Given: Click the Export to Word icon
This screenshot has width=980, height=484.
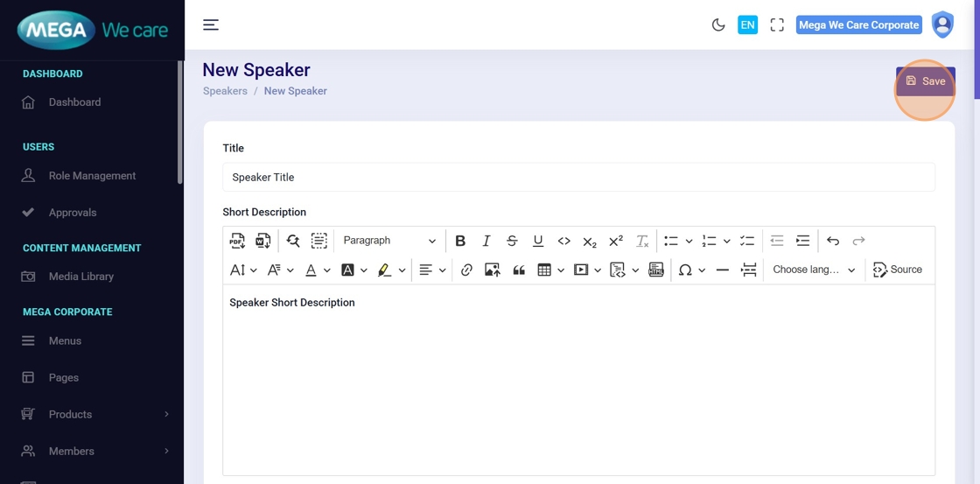Looking at the screenshot, I should (x=262, y=241).
